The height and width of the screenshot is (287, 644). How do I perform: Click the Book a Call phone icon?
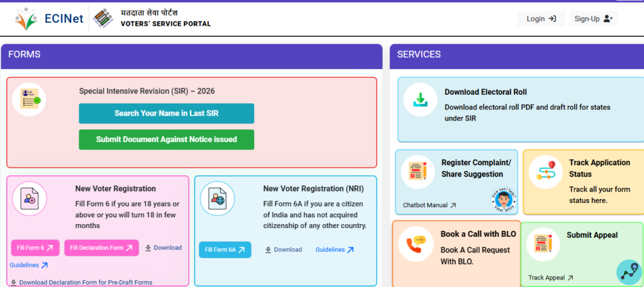point(416,244)
